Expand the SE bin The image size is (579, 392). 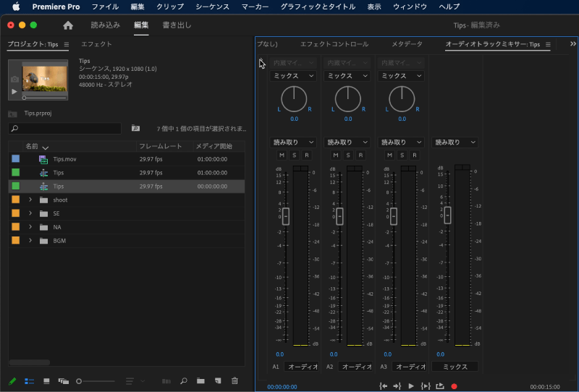click(30, 213)
